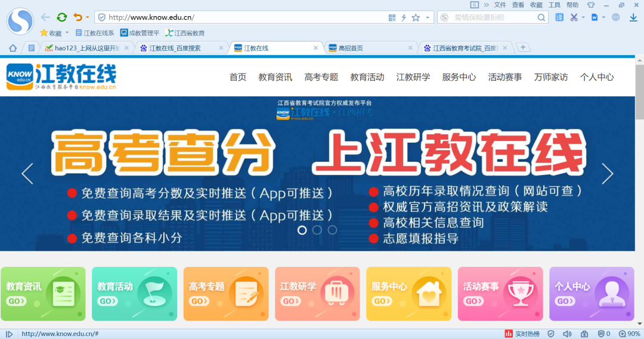This screenshot has width=644, height=339.
Task: Open the downloads arrow icon
Action: click(633, 17)
